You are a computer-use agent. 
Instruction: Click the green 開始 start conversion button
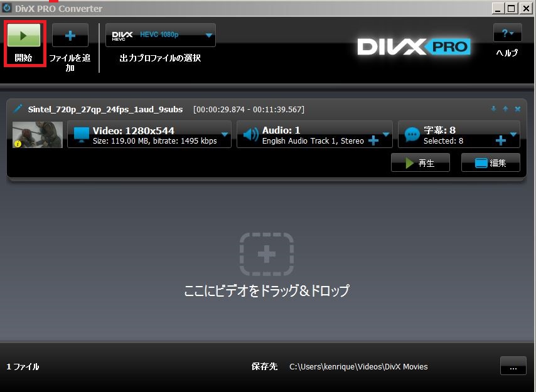(24, 35)
